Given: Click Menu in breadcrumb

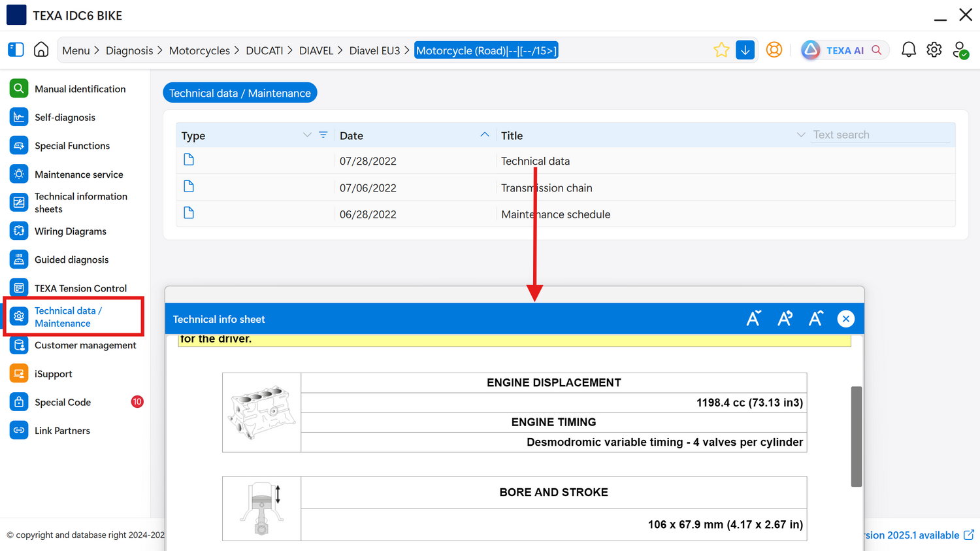Looking at the screenshot, I should point(76,50).
